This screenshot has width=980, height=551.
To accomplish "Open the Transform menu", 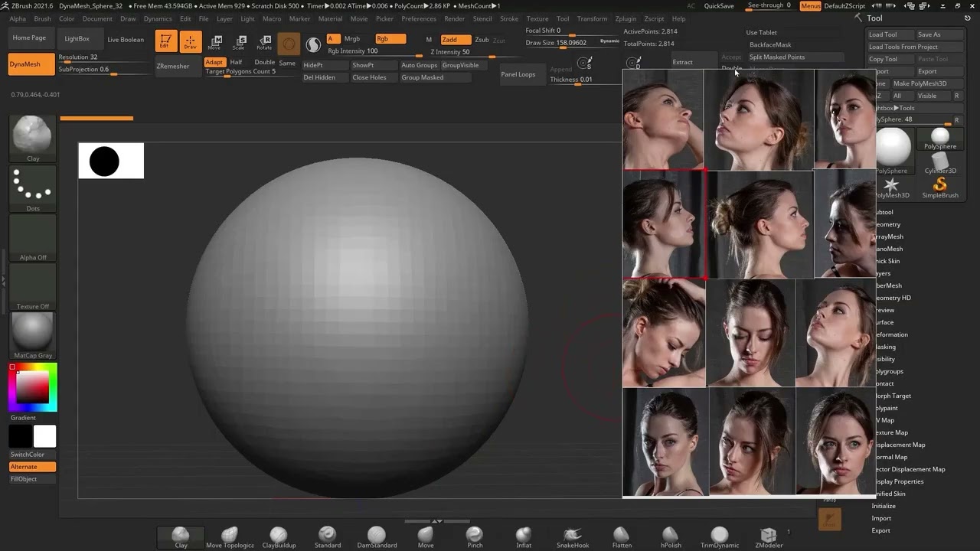I will pyautogui.click(x=592, y=18).
